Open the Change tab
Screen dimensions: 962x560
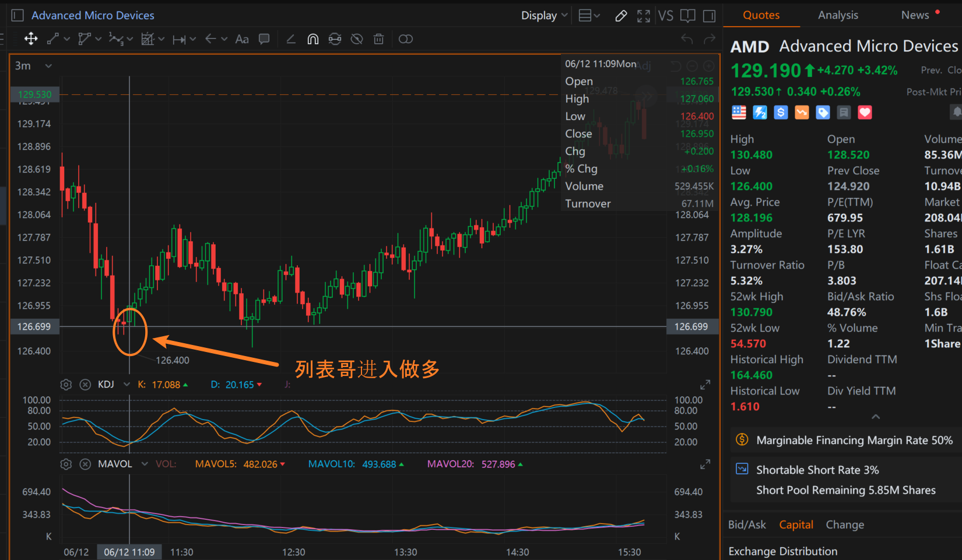coord(845,524)
